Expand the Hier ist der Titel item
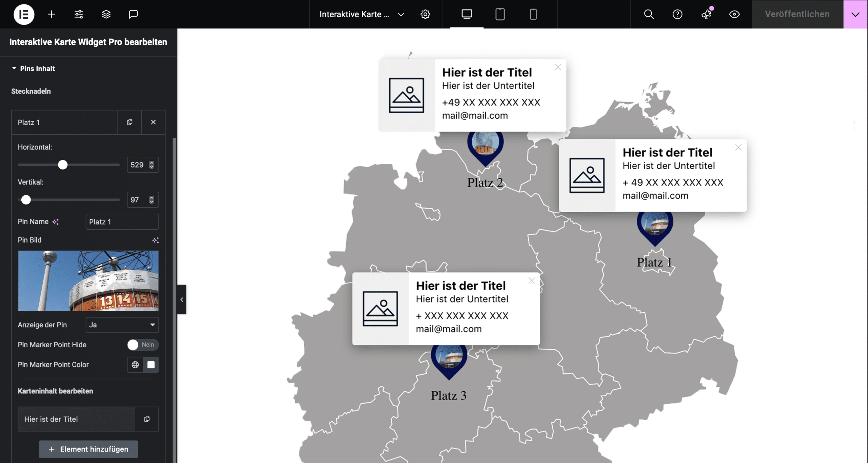Viewport: 868px width, 463px height. 76,419
